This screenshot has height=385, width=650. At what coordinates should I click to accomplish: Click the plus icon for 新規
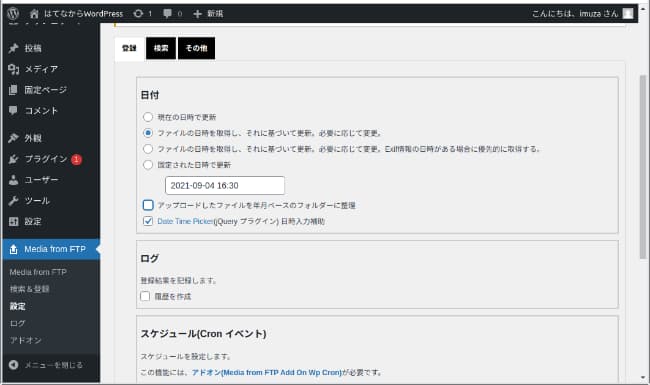[197, 14]
